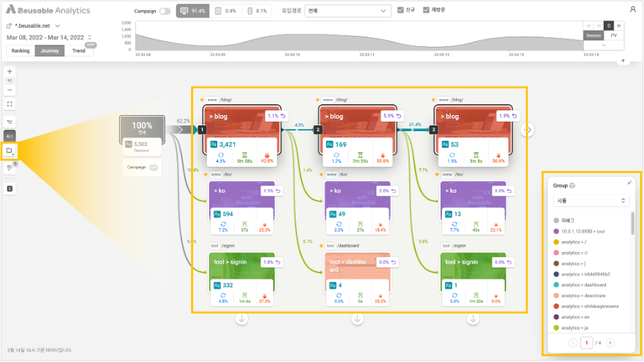This screenshot has height=362, width=644.
Task: Zoom in with the plus button
Action: 10,70
